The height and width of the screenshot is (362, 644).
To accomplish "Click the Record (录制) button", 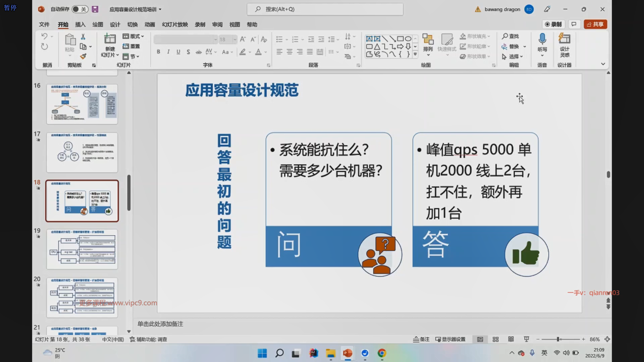I will (553, 24).
